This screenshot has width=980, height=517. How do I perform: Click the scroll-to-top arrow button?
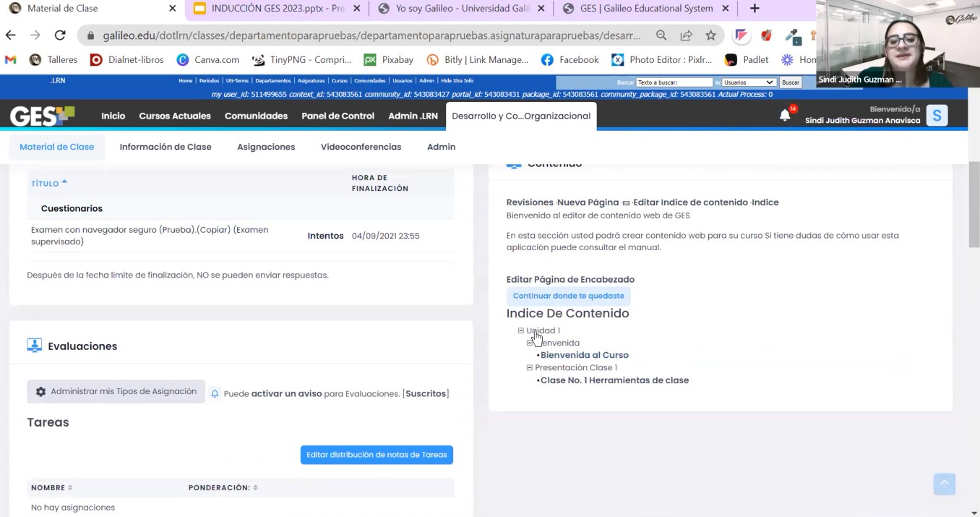tap(944, 484)
